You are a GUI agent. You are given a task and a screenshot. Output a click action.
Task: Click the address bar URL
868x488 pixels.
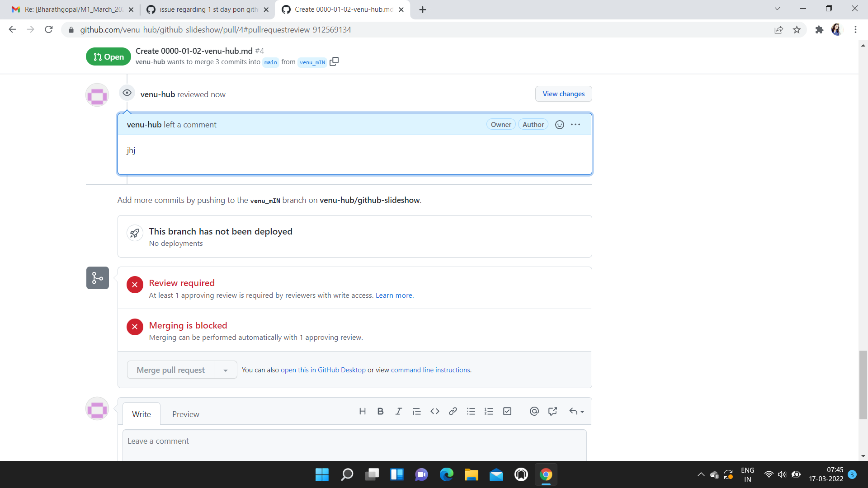[216, 30]
